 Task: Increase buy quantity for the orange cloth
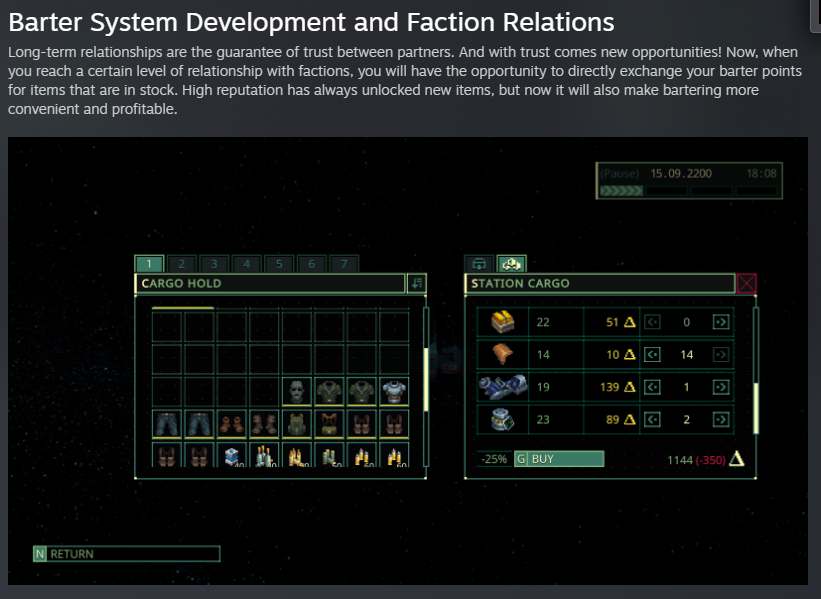(721, 354)
